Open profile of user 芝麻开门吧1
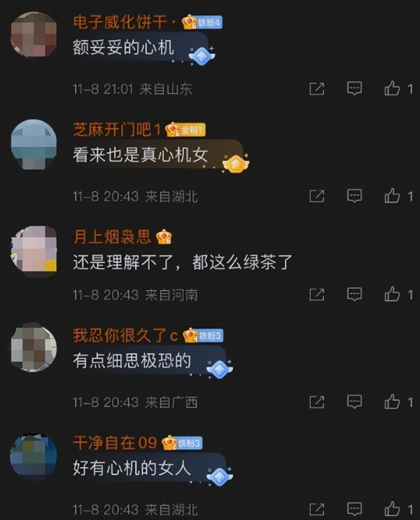Viewport: 420px width, 520px height. (x=117, y=129)
